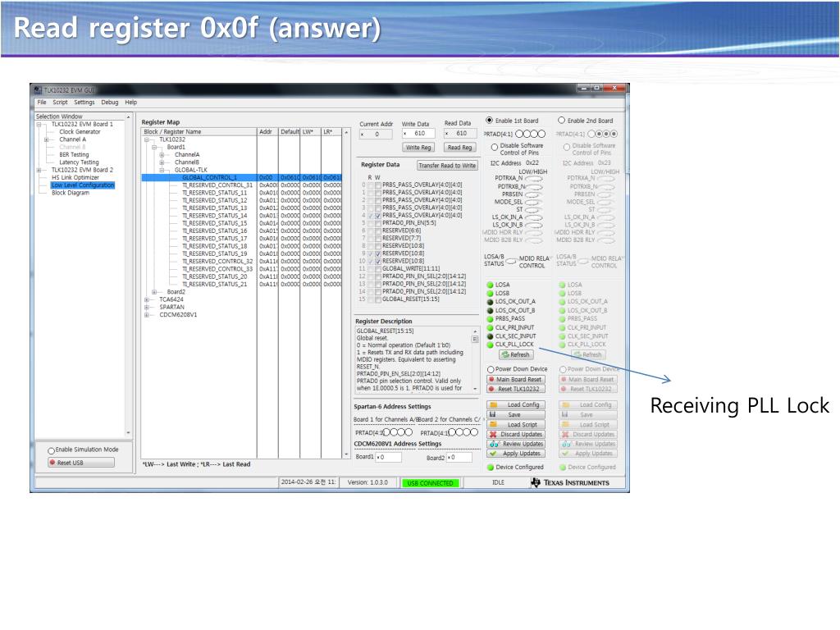
Task: Click the red Discard Updates icon
Action: click(493, 434)
